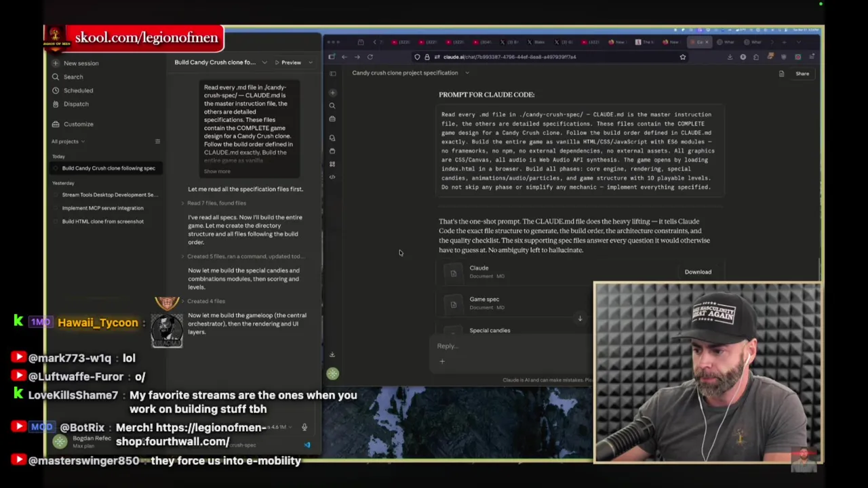Screen dimensions: 868x488
Task: Click the code icon in the Claude web sidebar
Action: [332, 177]
